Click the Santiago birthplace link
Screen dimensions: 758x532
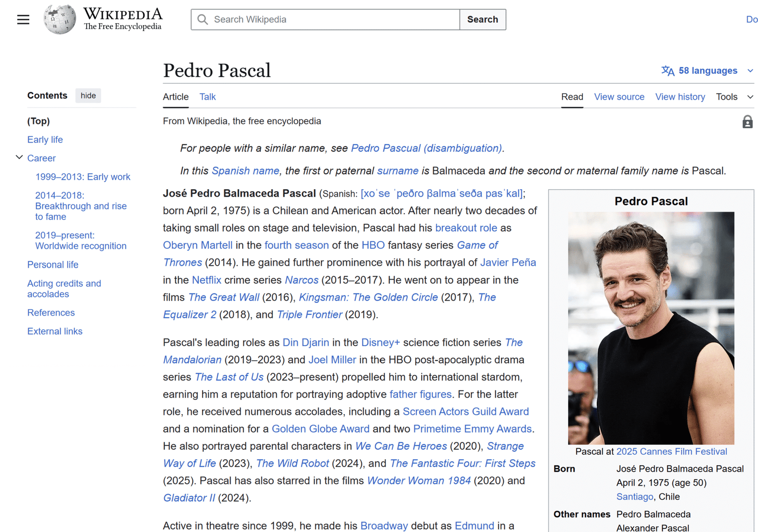634,497
